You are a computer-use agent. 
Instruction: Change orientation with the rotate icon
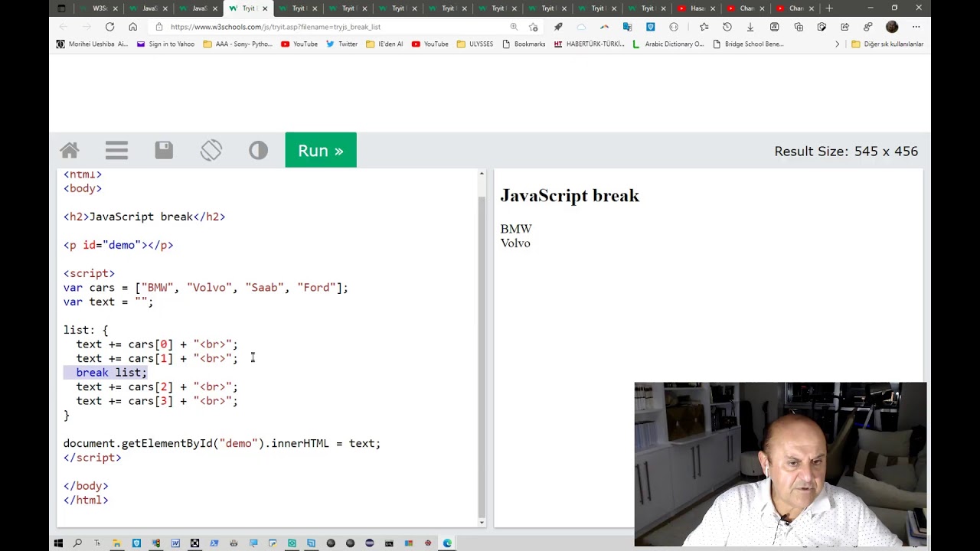[x=211, y=151]
